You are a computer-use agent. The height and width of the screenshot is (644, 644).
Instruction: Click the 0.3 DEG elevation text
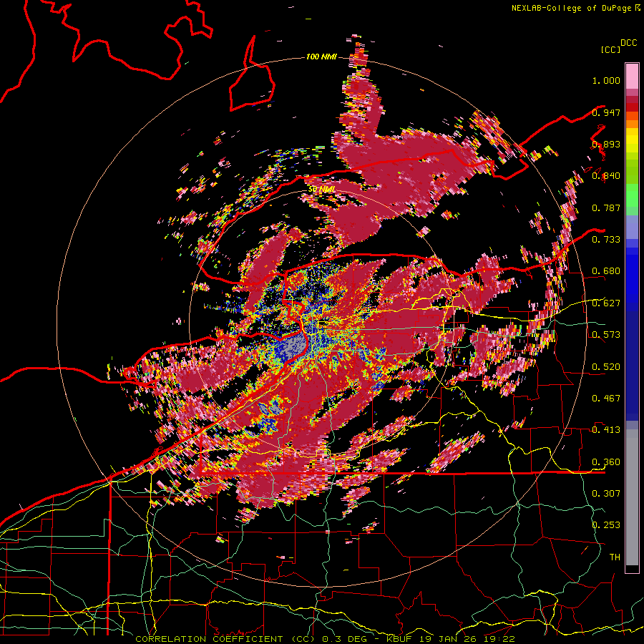click(343, 639)
